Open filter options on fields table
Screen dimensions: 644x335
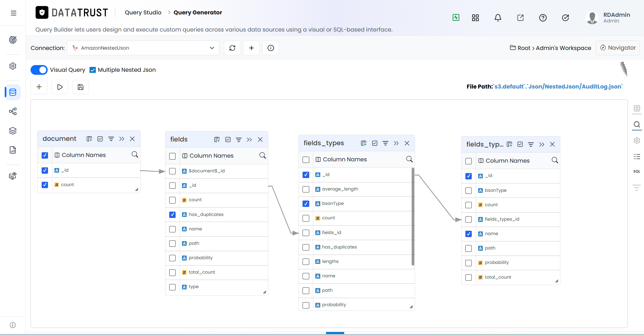click(239, 139)
